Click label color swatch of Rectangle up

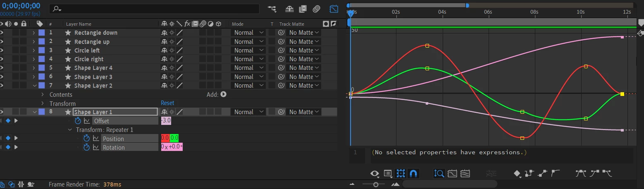(x=41, y=41)
